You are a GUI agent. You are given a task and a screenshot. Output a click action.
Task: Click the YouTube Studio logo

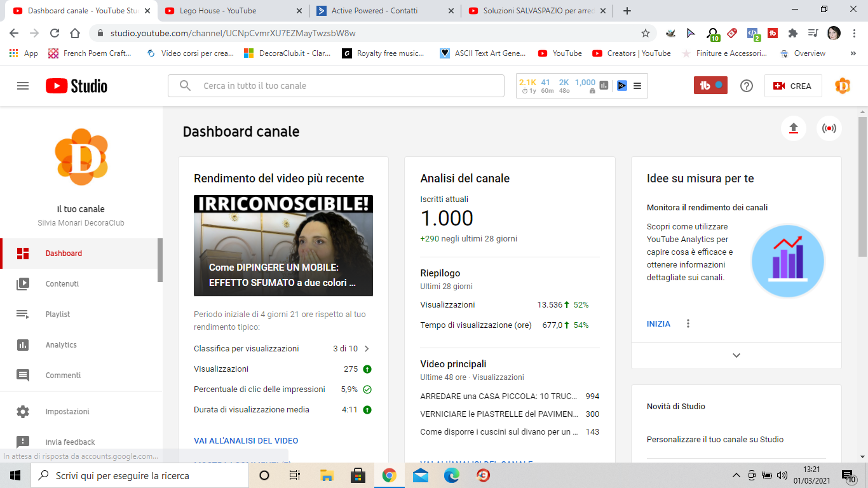76,86
